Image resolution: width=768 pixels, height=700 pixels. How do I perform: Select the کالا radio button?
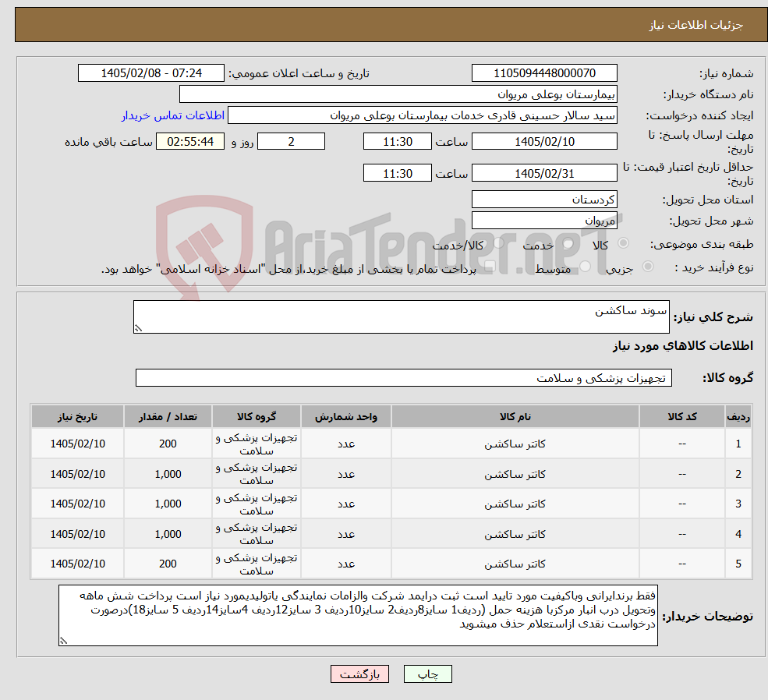pyautogui.click(x=624, y=242)
